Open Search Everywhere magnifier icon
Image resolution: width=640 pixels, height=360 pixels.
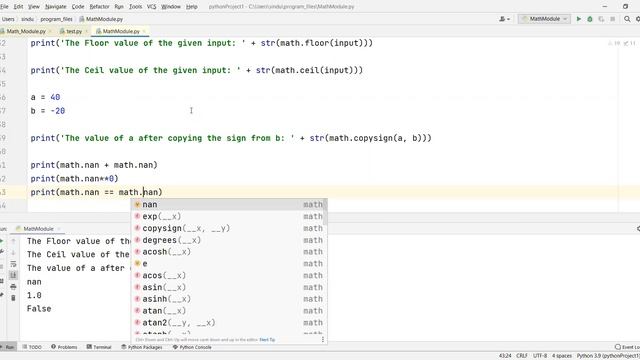click(x=627, y=19)
